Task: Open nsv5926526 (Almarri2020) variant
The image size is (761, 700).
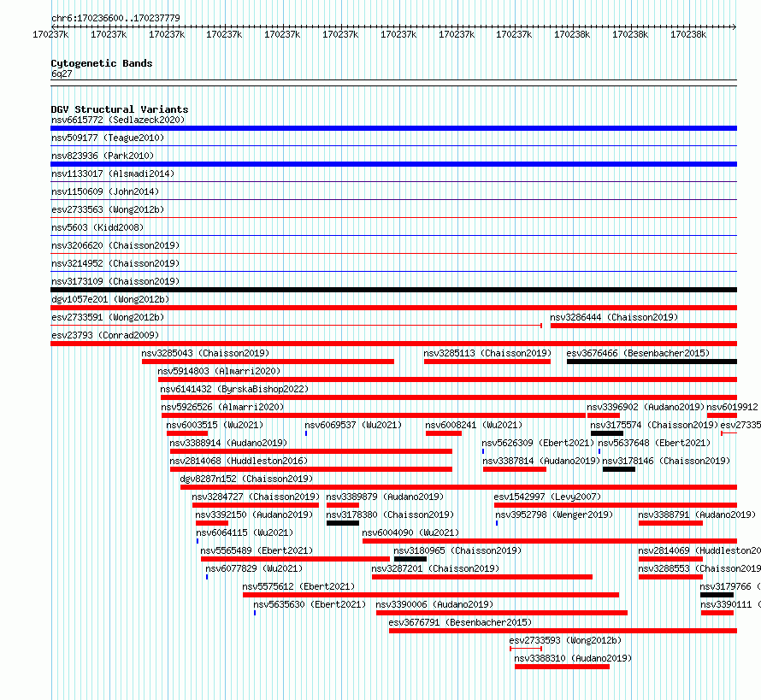Action: [222, 407]
